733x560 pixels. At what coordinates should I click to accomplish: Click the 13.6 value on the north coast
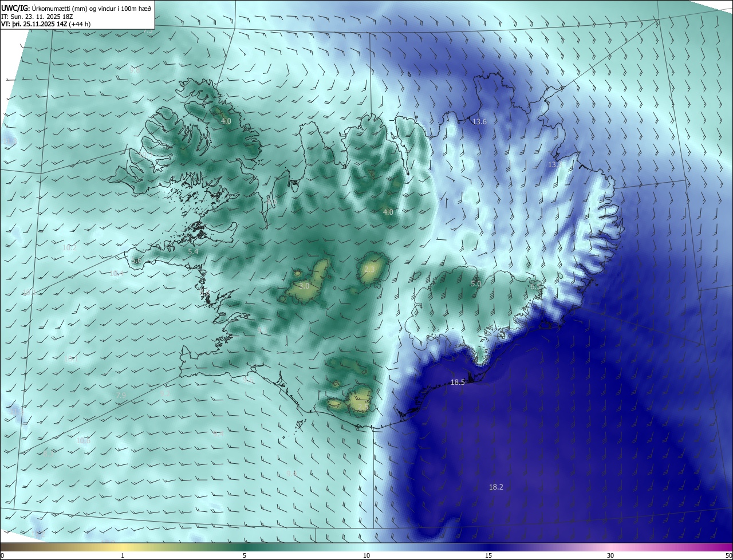(x=479, y=122)
